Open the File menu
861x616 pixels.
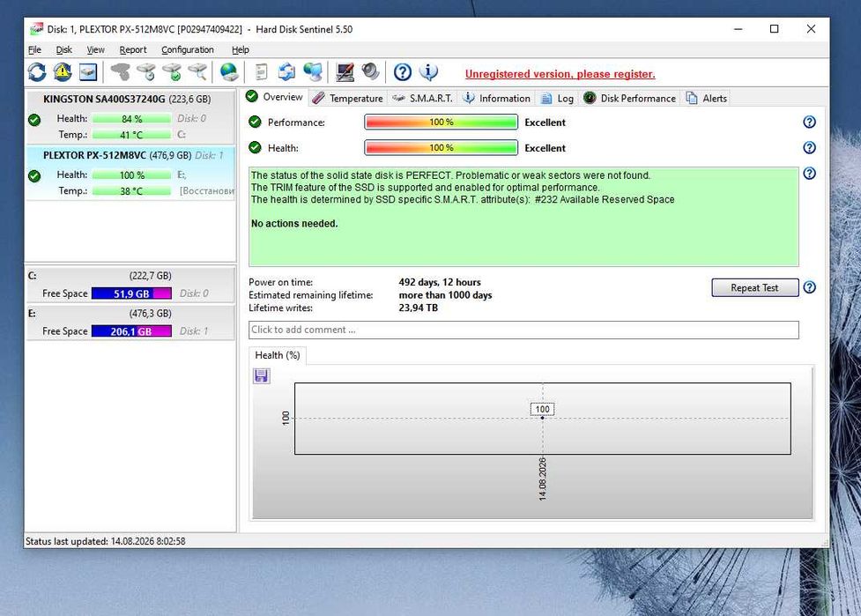click(x=34, y=50)
